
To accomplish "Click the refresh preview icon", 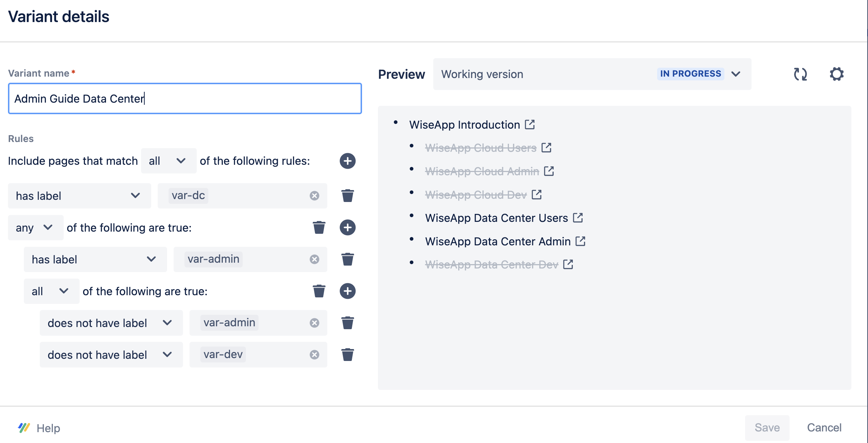I will tap(800, 74).
